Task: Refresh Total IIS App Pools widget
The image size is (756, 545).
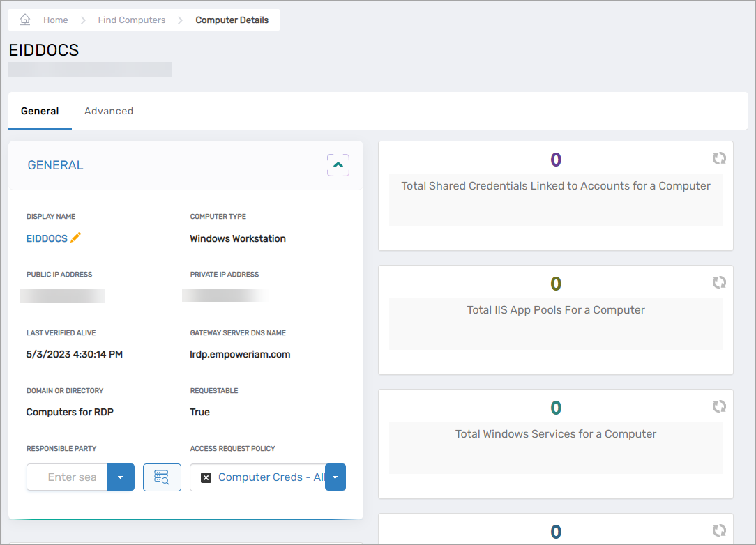Action: 719,282
